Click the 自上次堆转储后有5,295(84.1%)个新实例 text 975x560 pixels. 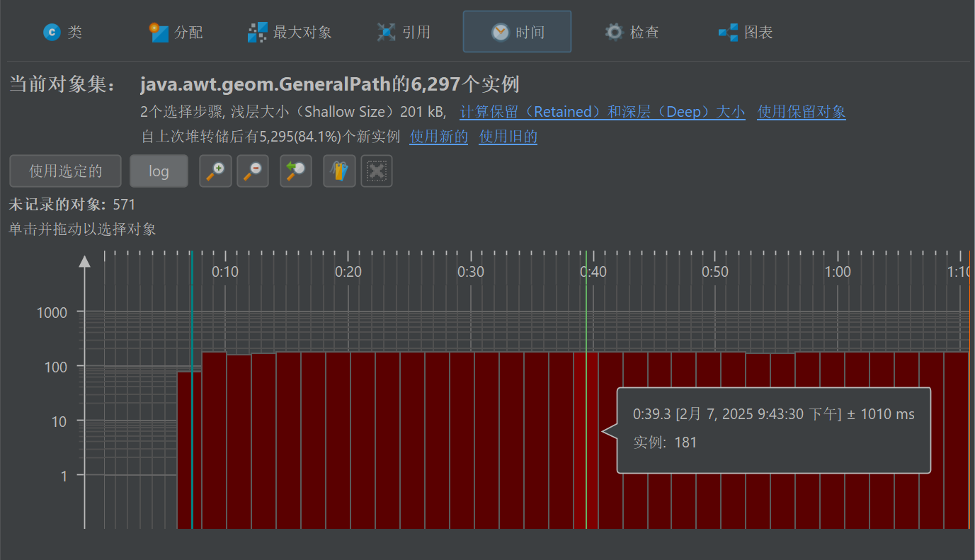[x=270, y=137]
